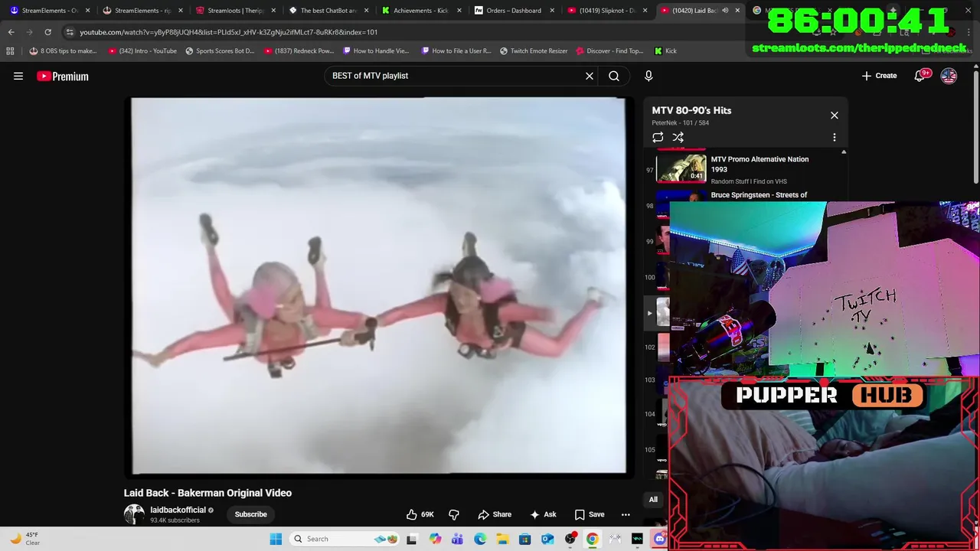The height and width of the screenshot is (551, 980).
Task: View site information icon in address bar
Action: (70, 32)
